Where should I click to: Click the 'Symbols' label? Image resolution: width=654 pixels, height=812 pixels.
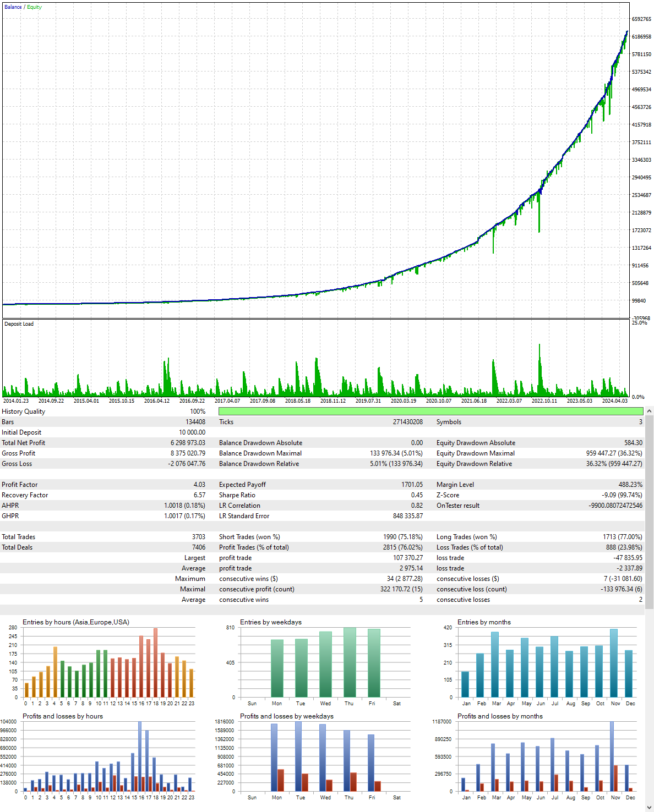click(449, 422)
